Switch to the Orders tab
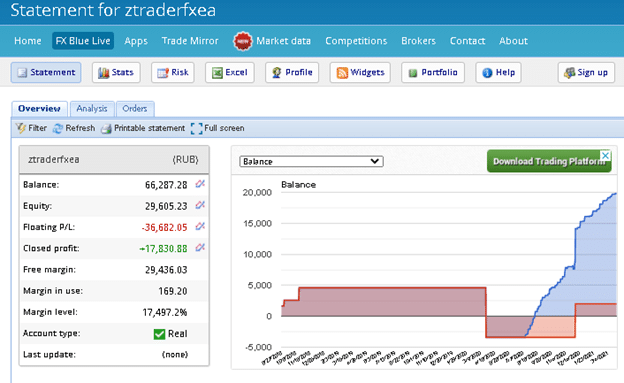This screenshot has height=383, width=624. pos(135,109)
